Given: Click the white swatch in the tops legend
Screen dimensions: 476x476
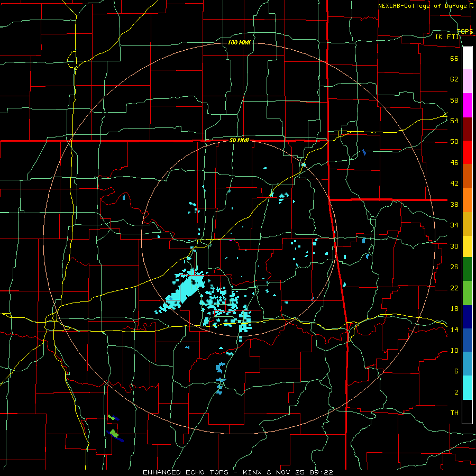Looking at the screenshot, I should tap(467, 58).
